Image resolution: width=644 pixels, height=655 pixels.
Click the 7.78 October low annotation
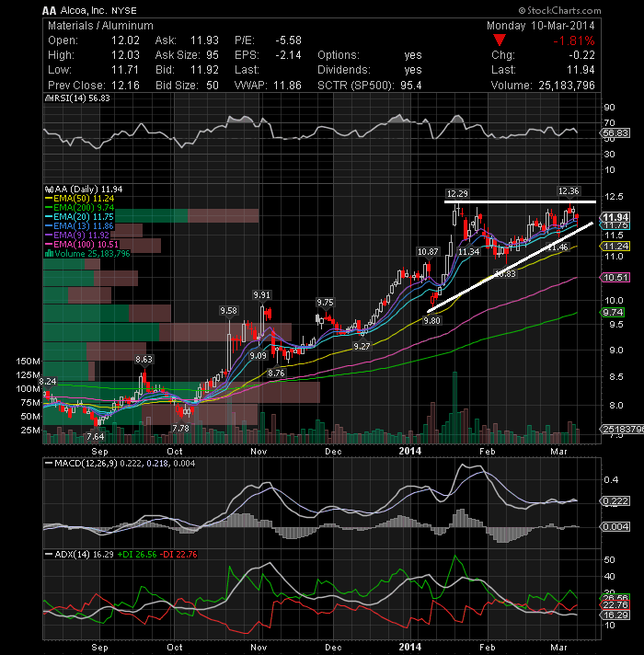pos(181,428)
